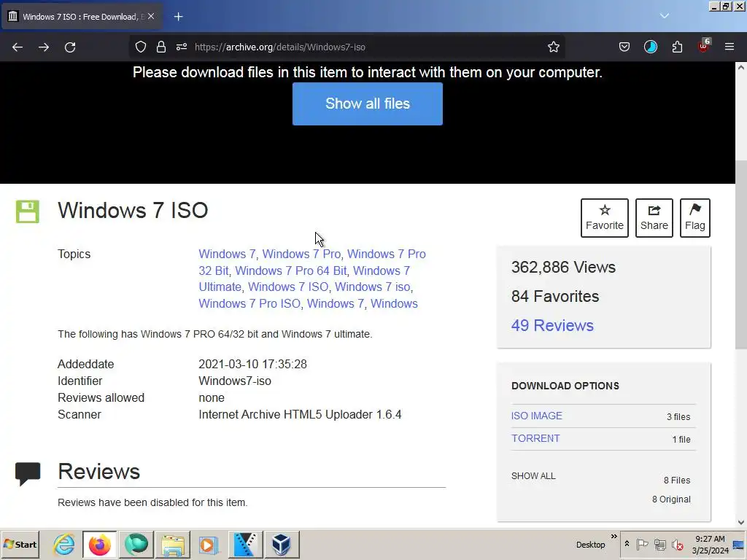
Task: Reload the current page
Action: point(70,47)
